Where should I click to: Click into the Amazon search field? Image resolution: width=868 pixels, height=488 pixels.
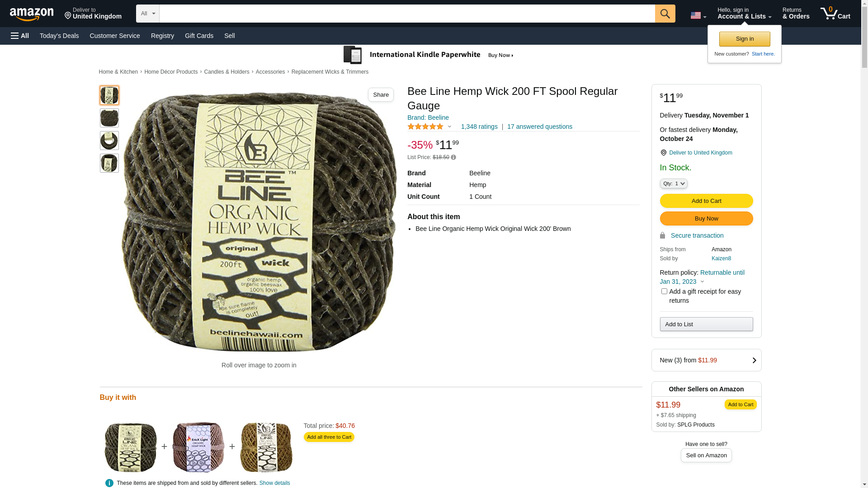(407, 14)
